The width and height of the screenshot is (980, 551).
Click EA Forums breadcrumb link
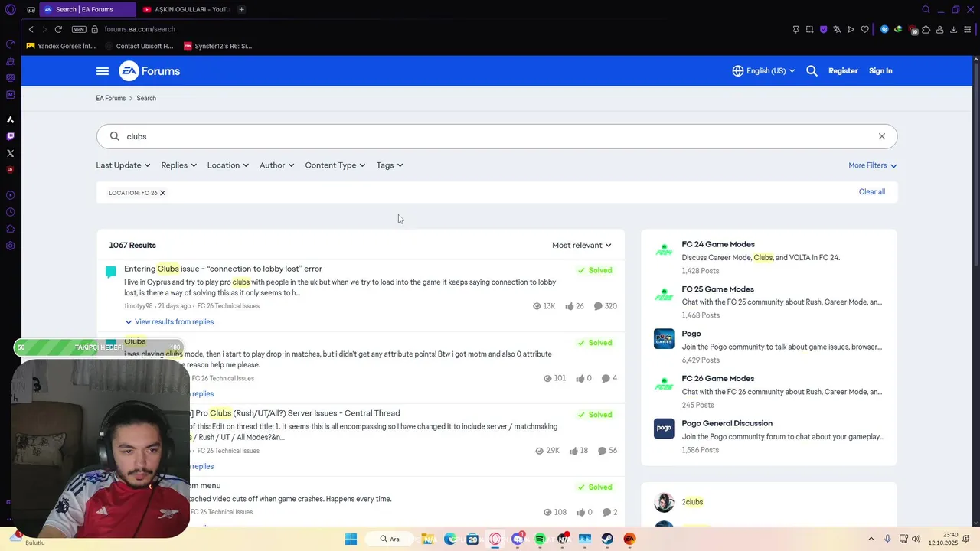click(111, 99)
